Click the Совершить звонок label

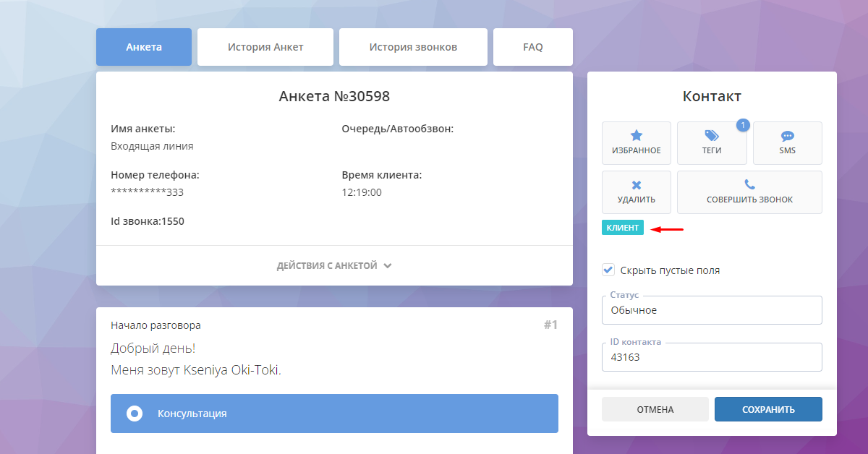(x=749, y=200)
